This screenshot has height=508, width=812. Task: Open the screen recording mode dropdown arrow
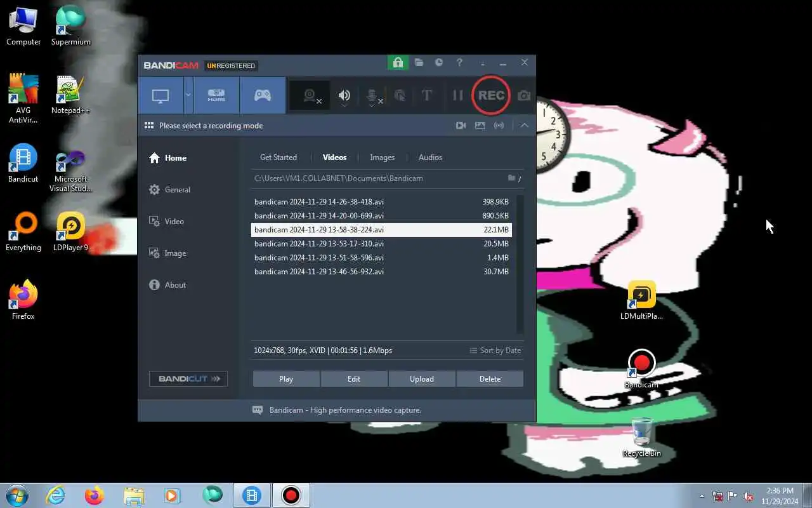tap(188, 96)
